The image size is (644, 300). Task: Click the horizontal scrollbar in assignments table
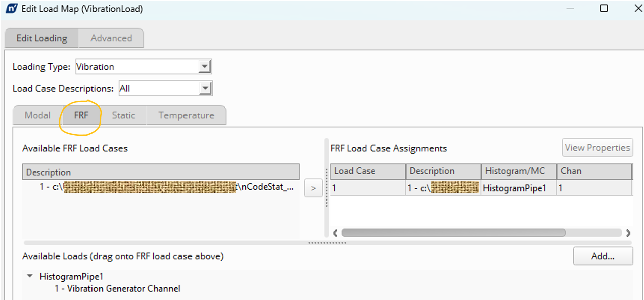click(452, 233)
